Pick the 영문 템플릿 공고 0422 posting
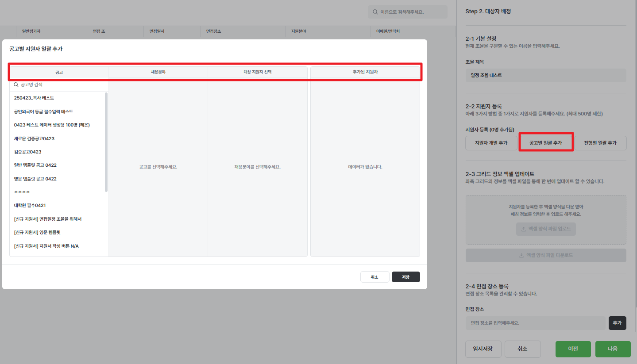637x364 pixels. click(x=35, y=179)
